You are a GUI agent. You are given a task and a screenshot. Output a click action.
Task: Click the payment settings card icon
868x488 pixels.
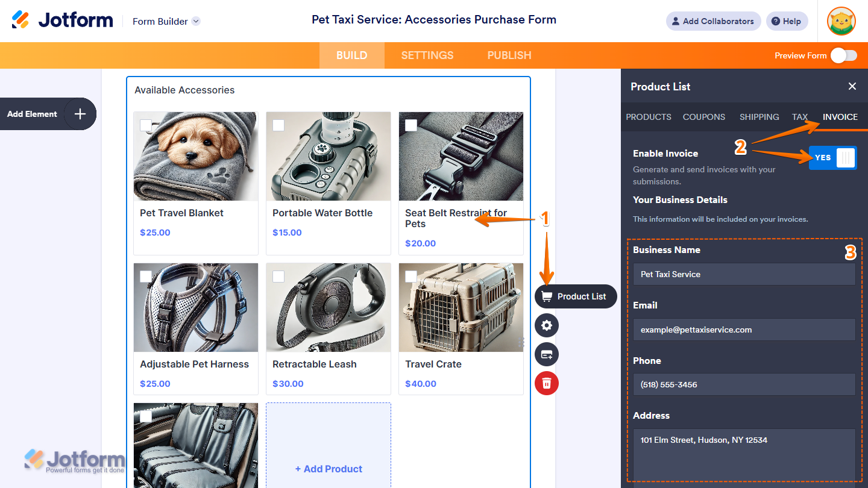547,354
